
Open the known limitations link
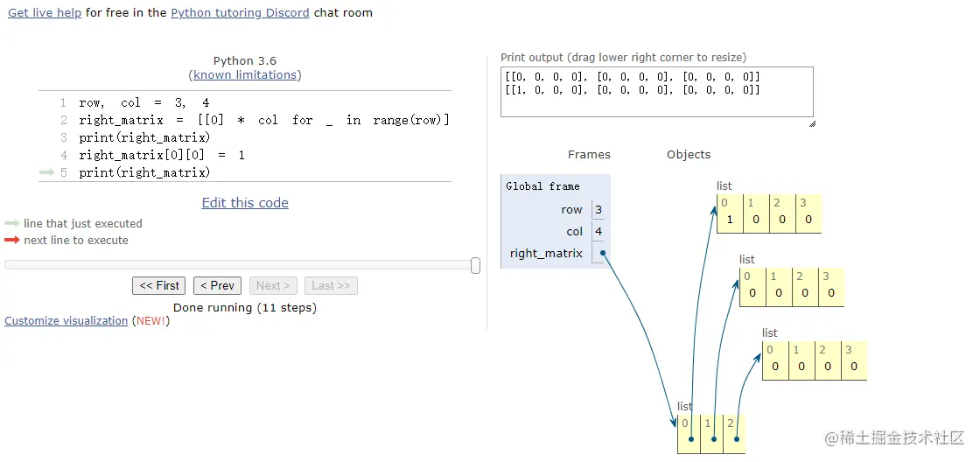pos(245,75)
